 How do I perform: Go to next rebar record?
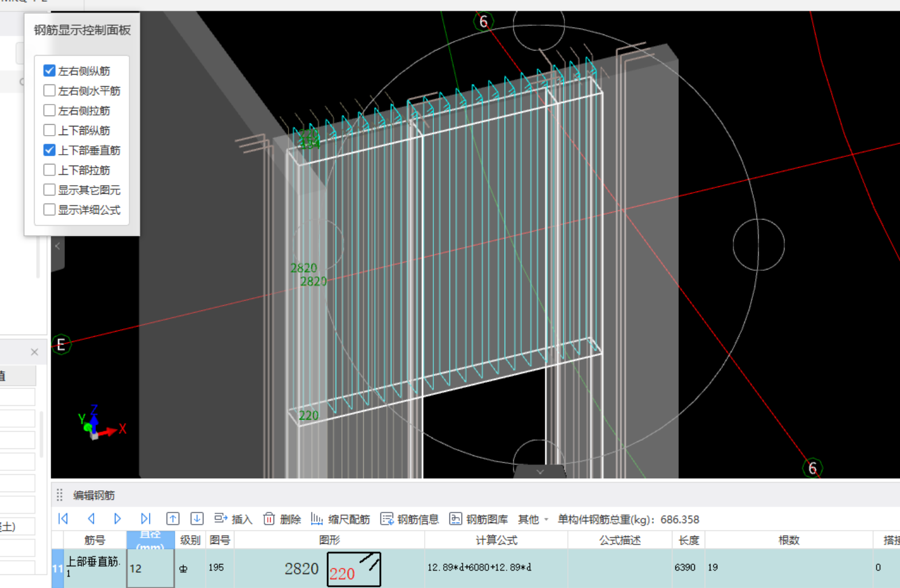[117, 519]
